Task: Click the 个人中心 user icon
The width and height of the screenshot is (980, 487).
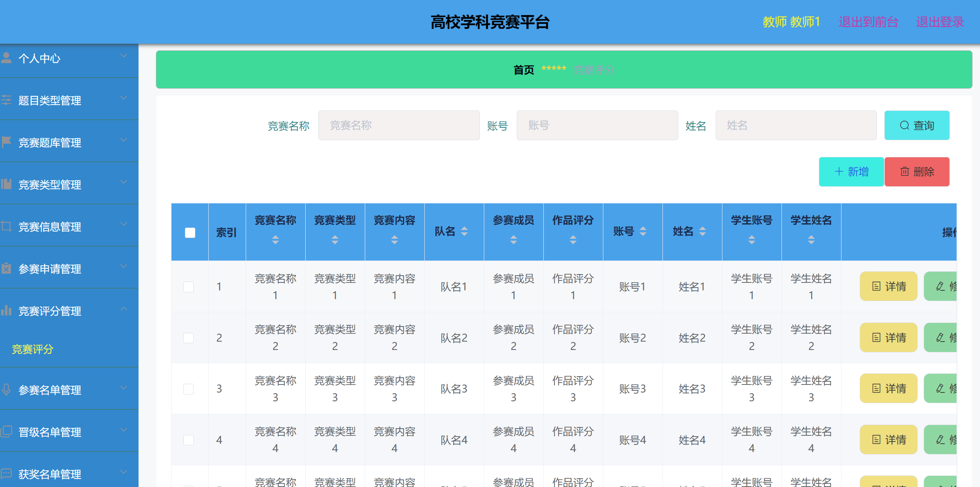Action: (x=6, y=58)
